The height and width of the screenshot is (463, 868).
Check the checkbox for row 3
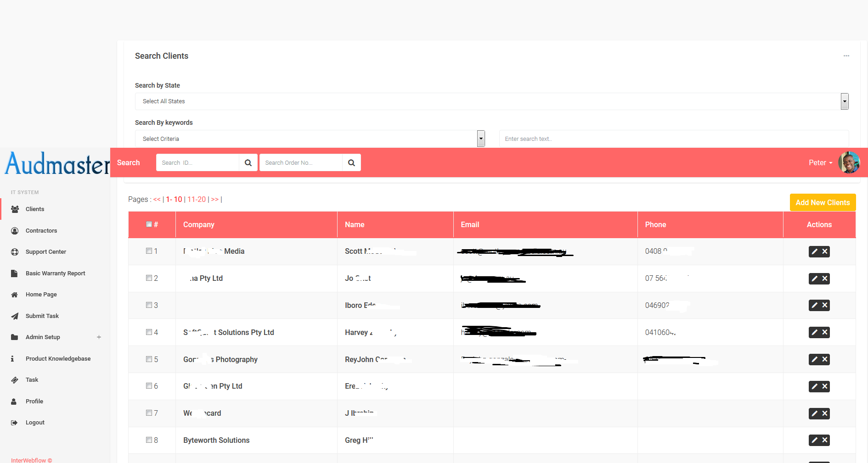coord(149,305)
